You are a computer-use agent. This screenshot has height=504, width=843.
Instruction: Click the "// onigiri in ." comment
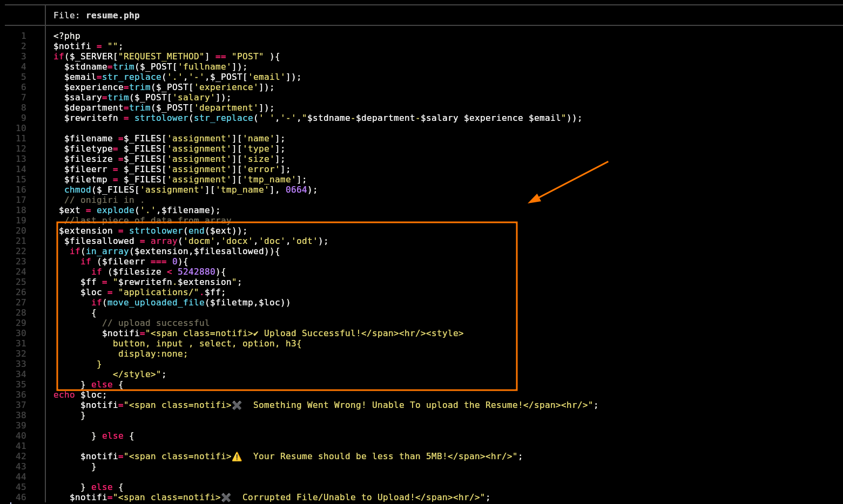coord(105,200)
